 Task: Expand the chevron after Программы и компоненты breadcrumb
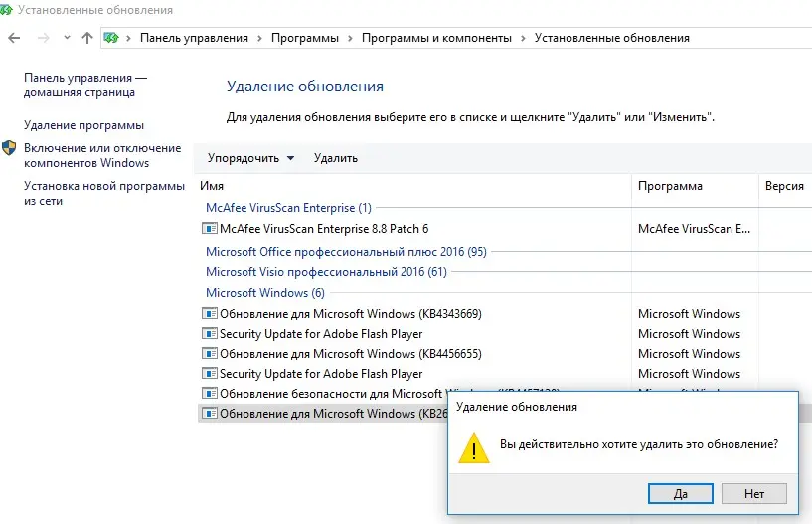point(523,38)
